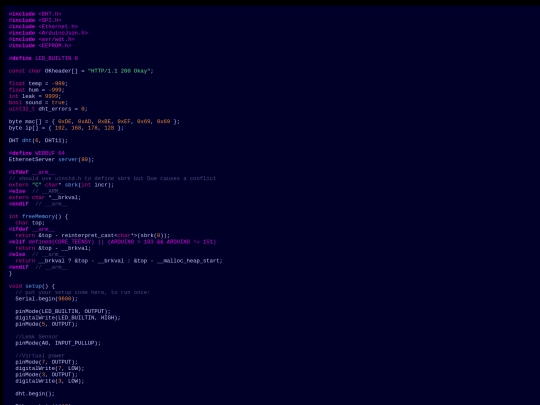Click the 'extern char *__brkval;' line
The height and width of the screenshot is (405, 540).
45,197
